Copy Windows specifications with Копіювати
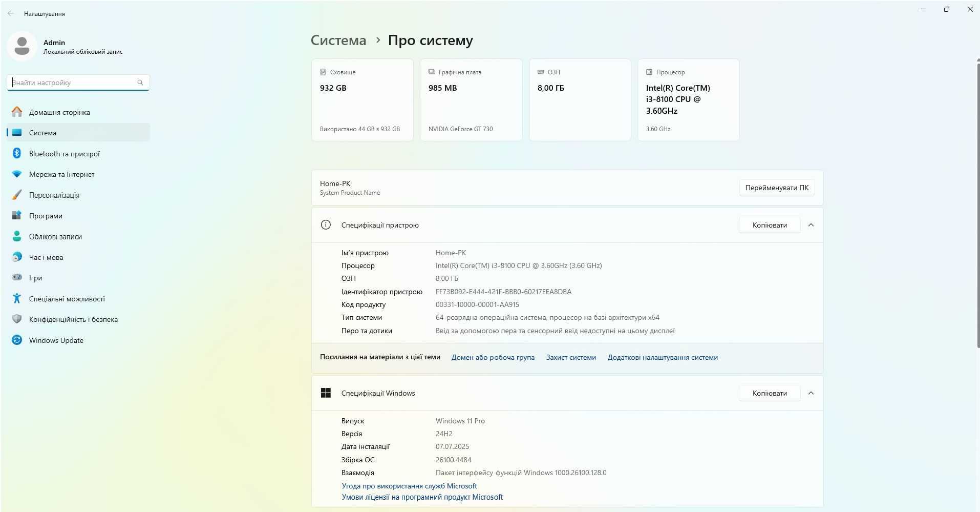The width and height of the screenshot is (980, 512). pyautogui.click(x=770, y=393)
